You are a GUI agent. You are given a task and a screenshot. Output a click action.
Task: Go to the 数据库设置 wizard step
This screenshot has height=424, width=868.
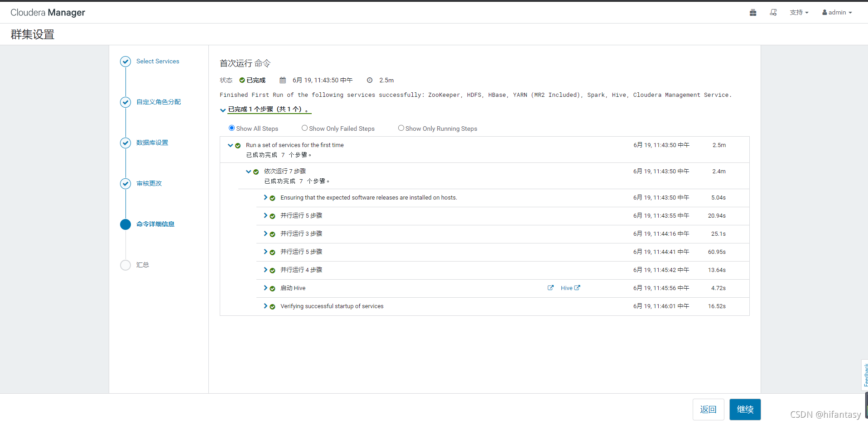pos(152,143)
